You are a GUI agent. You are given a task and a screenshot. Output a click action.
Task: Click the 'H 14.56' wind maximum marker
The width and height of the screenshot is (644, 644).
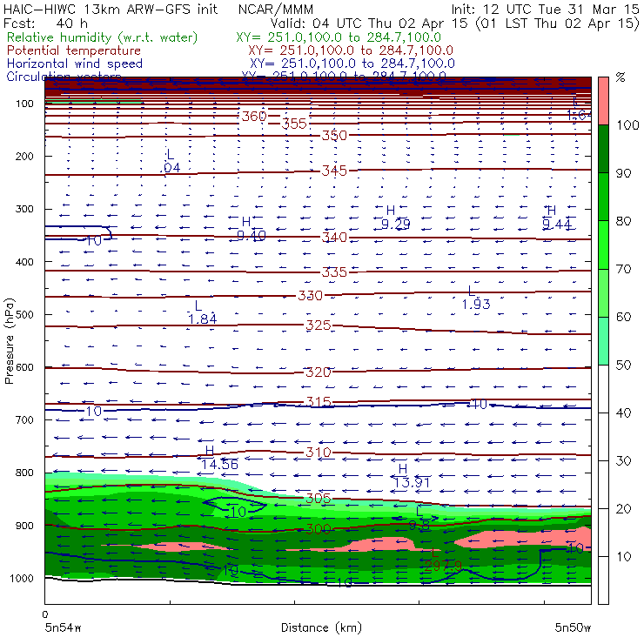219,458
